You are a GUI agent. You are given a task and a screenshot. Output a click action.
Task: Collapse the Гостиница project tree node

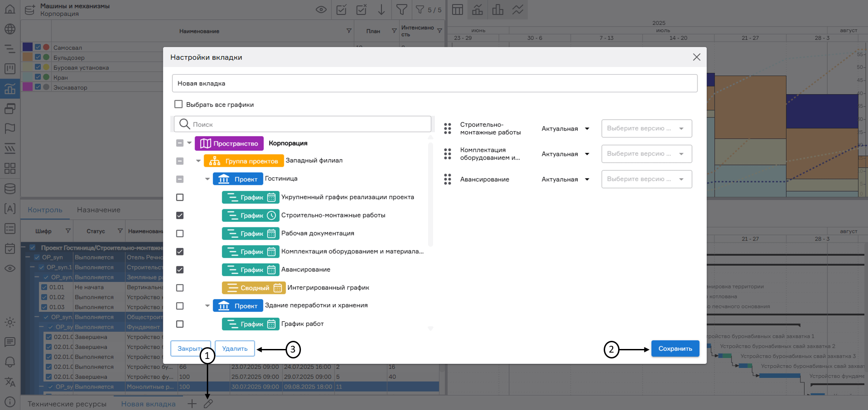click(x=207, y=179)
